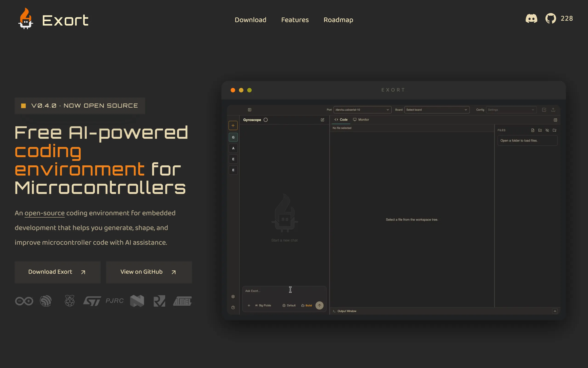Image resolution: width=588 pixels, height=368 pixels.
Task: Select the A project in sidebar
Action: click(233, 148)
